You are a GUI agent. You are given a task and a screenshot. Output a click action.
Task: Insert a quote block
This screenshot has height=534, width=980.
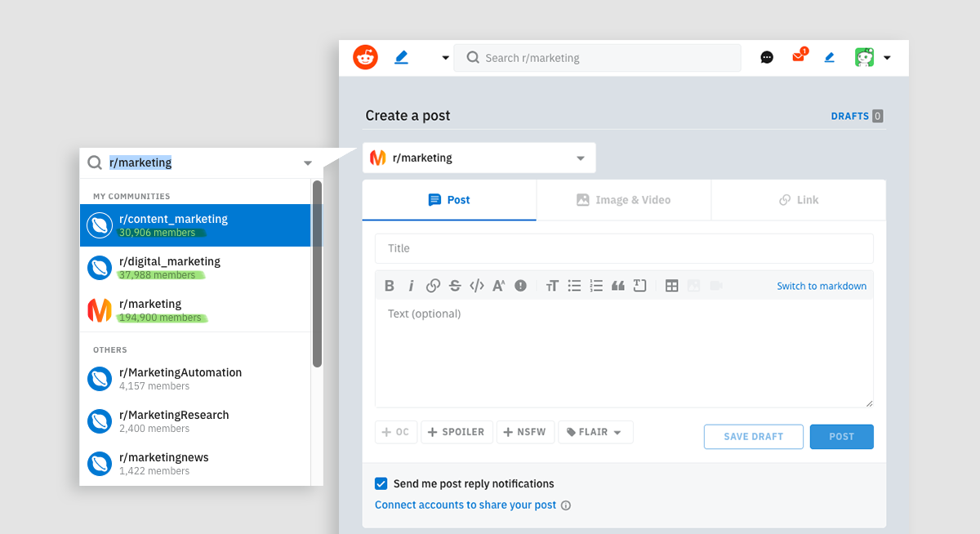(x=618, y=286)
